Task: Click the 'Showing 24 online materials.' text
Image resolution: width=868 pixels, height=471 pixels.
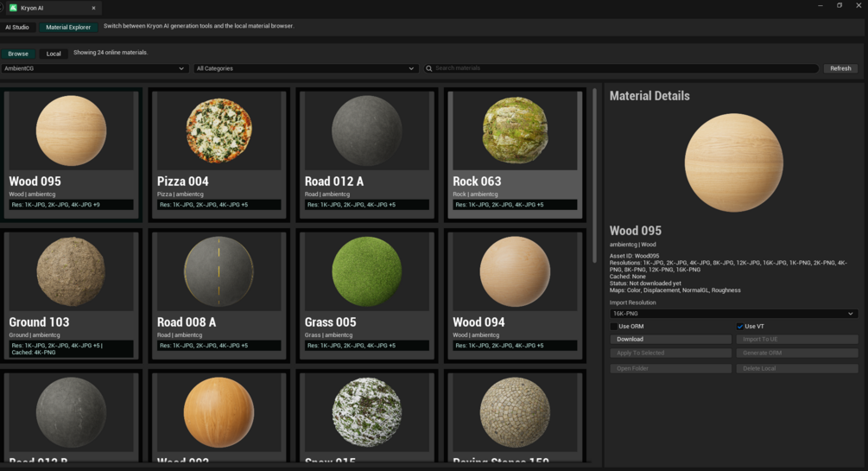Action: pyautogui.click(x=111, y=53)
